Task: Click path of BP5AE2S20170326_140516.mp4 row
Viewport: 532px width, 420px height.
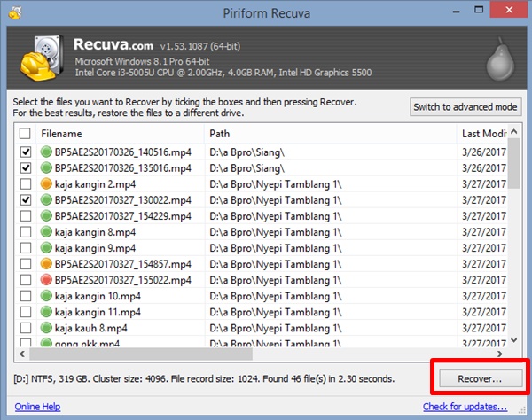Action: pyautogui.click(x=247, y=152)
